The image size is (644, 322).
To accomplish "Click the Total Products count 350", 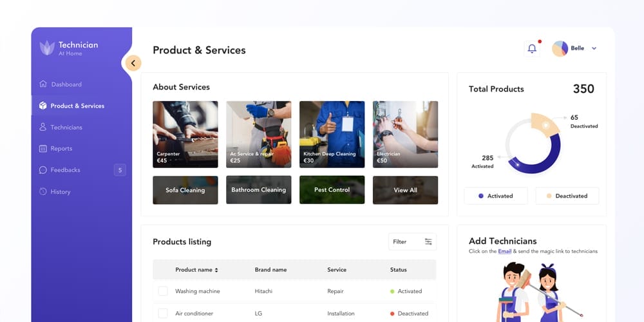I will (x=583, y=89).
